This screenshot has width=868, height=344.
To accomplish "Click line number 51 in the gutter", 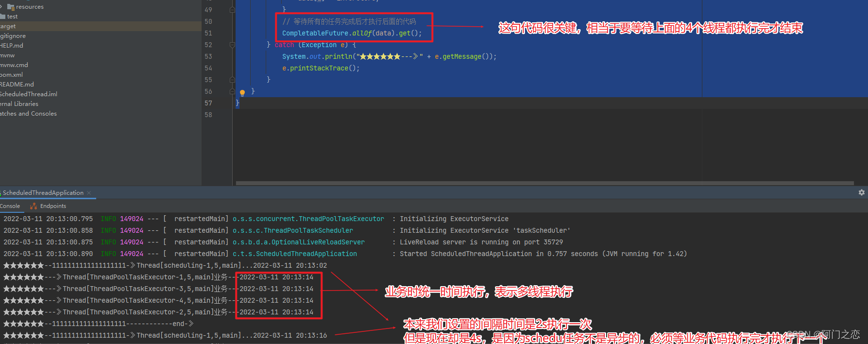I will pos(208,33).
